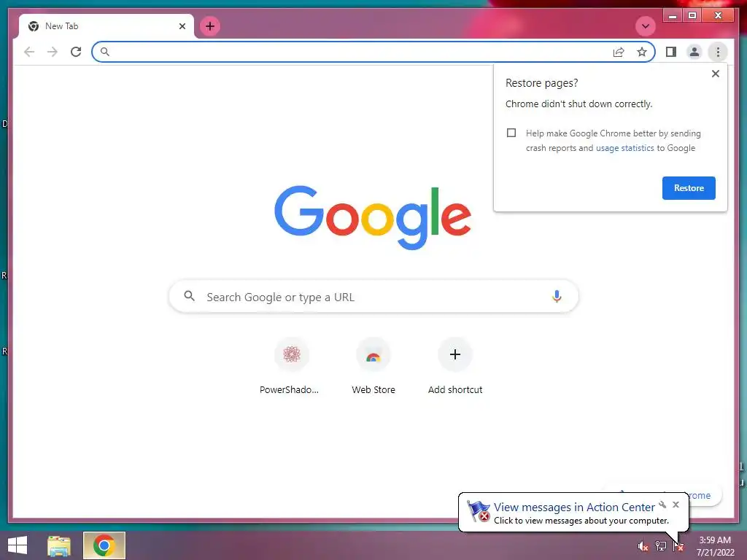The width and height of the screenshot is (747, 560).
Task: Open the Action Center balloon wrench options
Action: pyautogui.click(x=662, y=505)
